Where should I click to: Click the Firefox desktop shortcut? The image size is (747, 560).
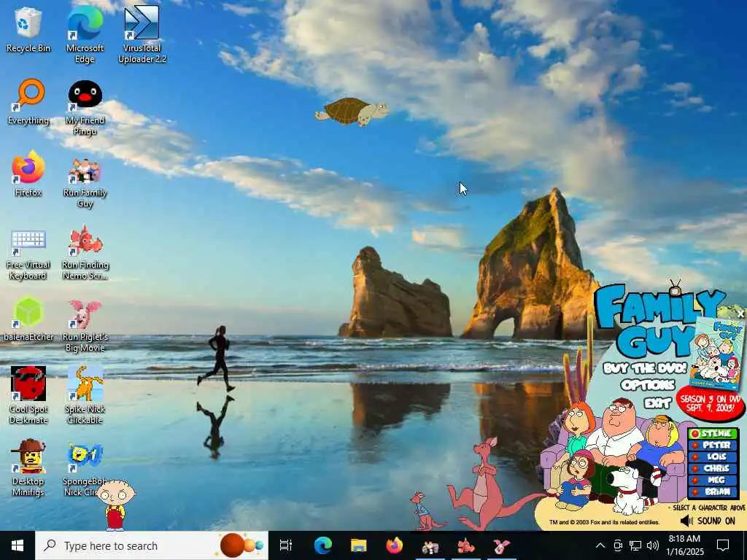click(28, 174)
